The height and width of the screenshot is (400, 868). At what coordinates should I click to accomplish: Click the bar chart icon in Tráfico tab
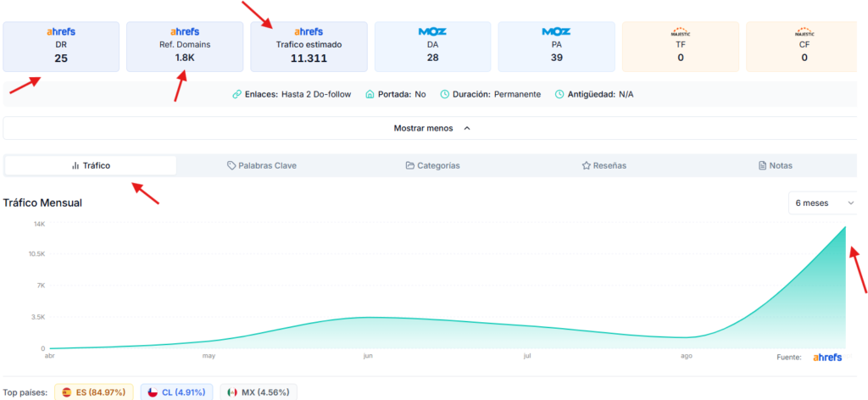pos(75,165)
